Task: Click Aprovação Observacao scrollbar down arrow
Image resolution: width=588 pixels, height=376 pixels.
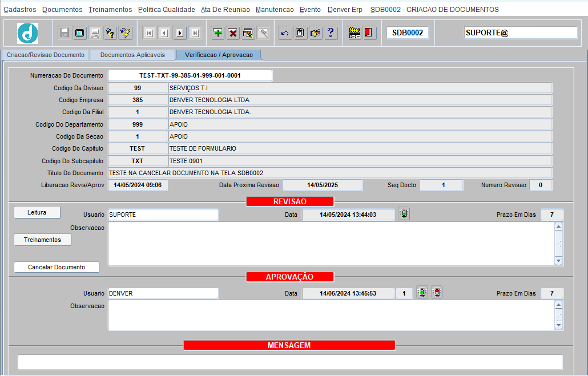Action: [x=559, y=325]
